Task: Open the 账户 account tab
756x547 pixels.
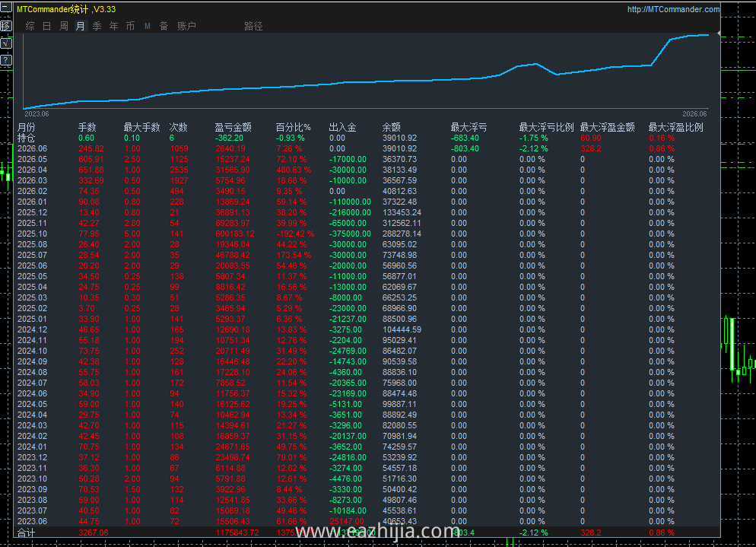Action: point(186,26)
